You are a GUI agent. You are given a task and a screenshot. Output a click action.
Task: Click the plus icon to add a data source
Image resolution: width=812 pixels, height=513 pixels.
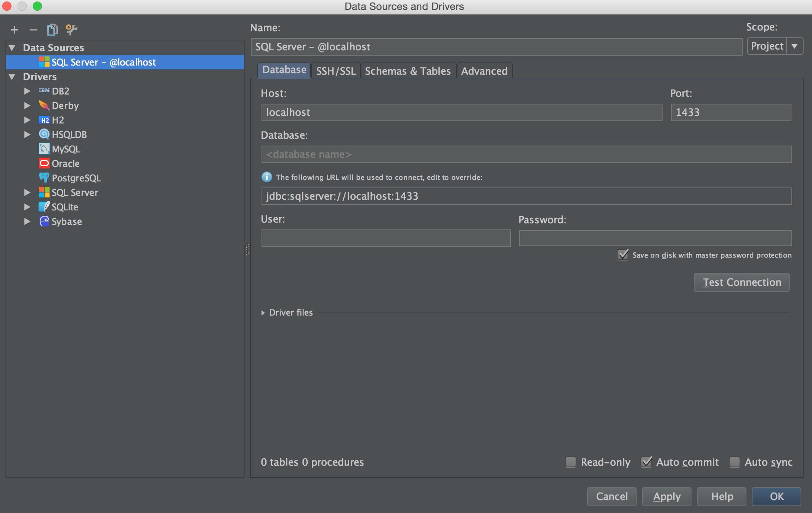click(x=14, y=30)
